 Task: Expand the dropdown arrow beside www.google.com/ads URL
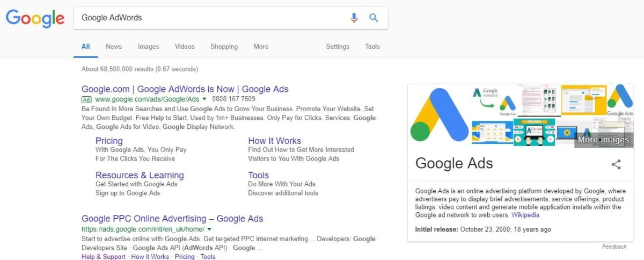point(204,99)
